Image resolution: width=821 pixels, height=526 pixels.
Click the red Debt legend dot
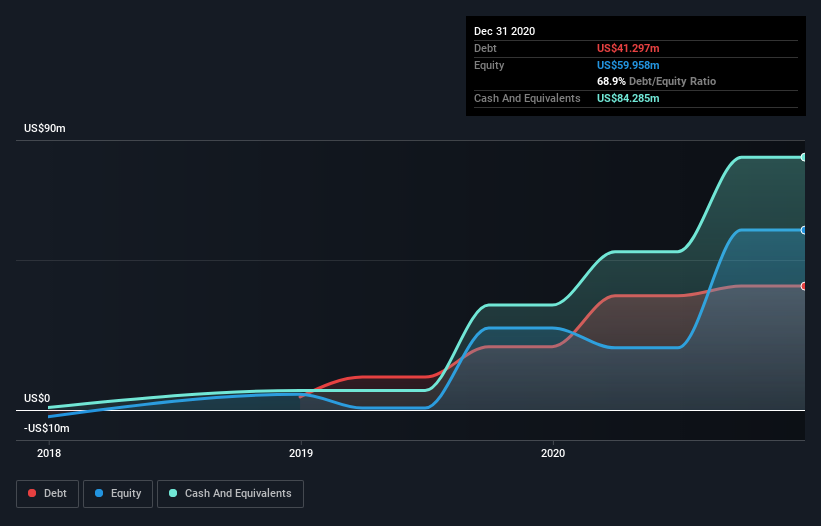32,493
